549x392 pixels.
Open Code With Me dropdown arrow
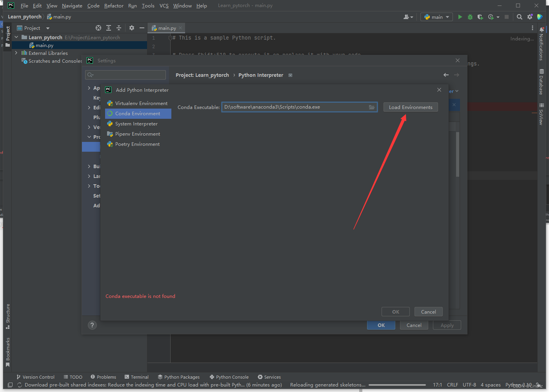[412, 17]
